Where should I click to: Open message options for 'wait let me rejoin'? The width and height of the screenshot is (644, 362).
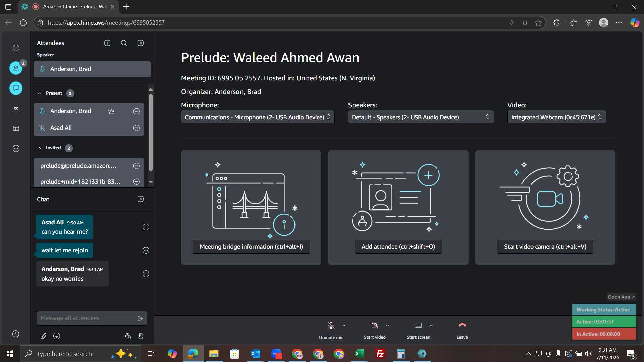coord(146,250)
